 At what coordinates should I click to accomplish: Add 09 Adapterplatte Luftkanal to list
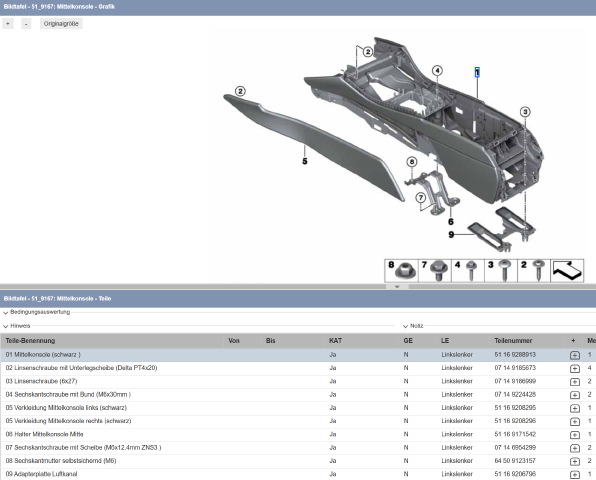click(575, 475)
